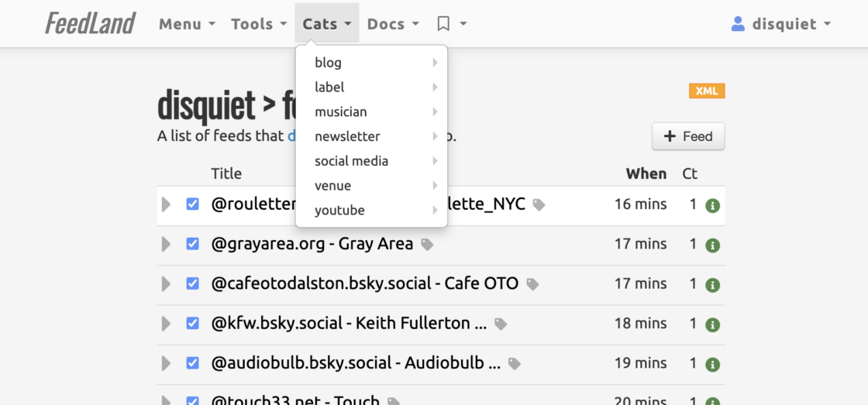Expand the blog submenu arrow
The width and height of the screenshot is (868, 405).
coord(435,63)
